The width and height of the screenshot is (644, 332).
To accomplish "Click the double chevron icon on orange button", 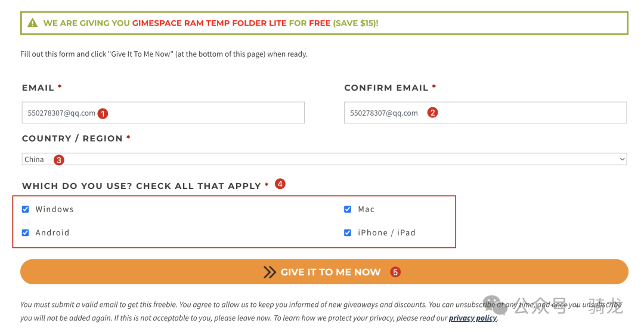I will pyautogui.click(x=270, y=272).
